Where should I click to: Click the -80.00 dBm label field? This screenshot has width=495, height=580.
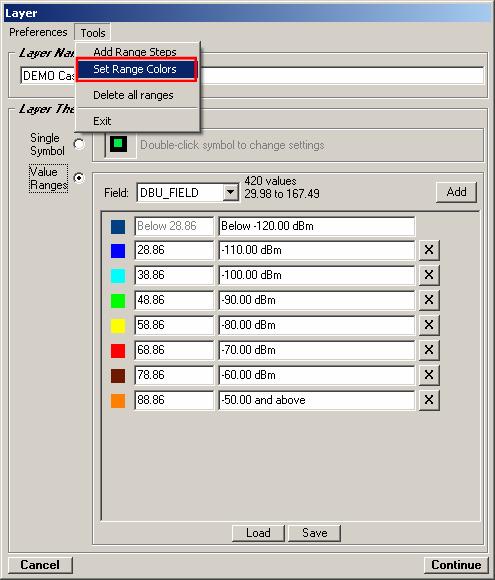pyautogui.click(x=317, y=325)
